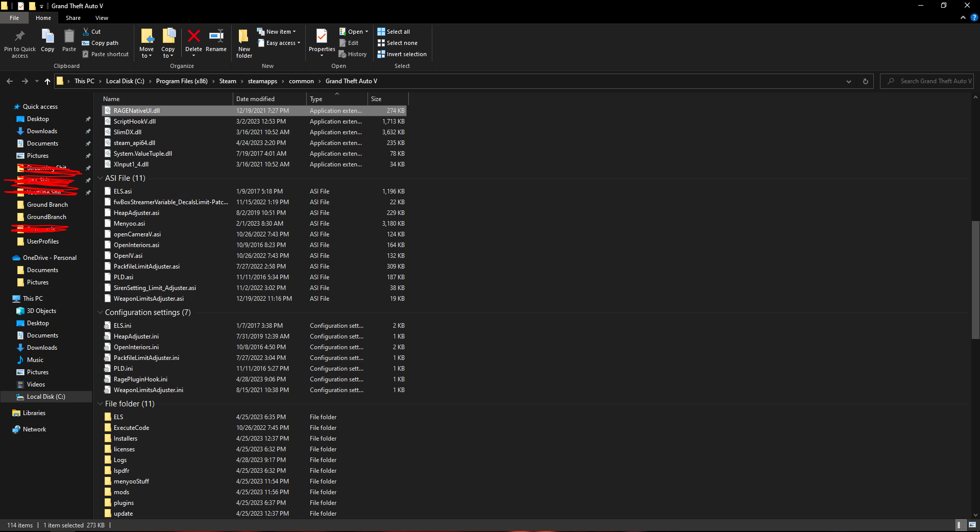Collapse the ASI File group
Image resolution: width=980 pixels, height=532 pixels.
pyautogui.click(x=100, y=178)
